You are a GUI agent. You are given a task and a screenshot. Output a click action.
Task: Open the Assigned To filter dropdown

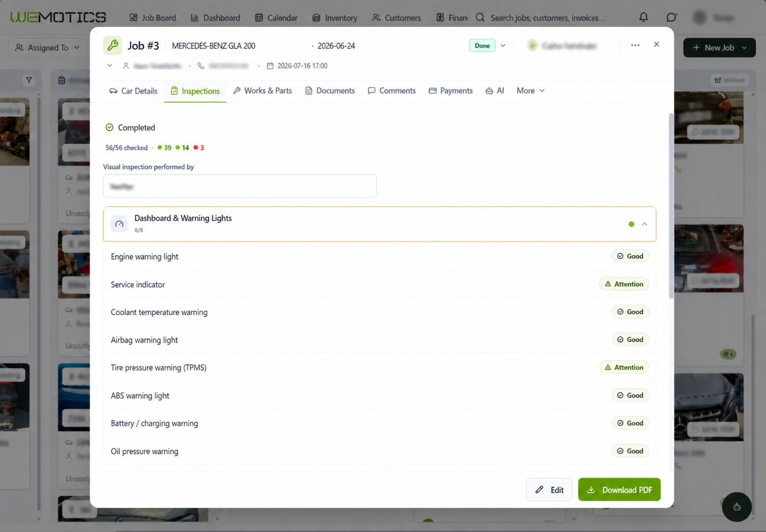tap(47, 47)
